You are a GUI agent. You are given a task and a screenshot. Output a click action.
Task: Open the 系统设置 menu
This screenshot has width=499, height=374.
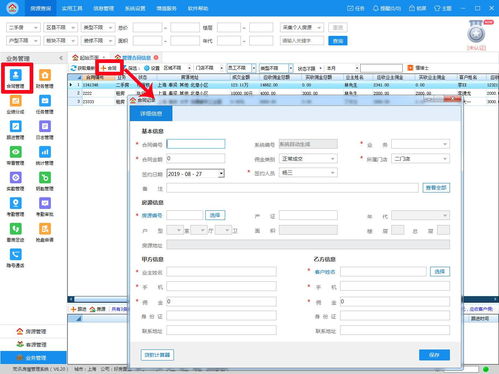click(135, 8)
